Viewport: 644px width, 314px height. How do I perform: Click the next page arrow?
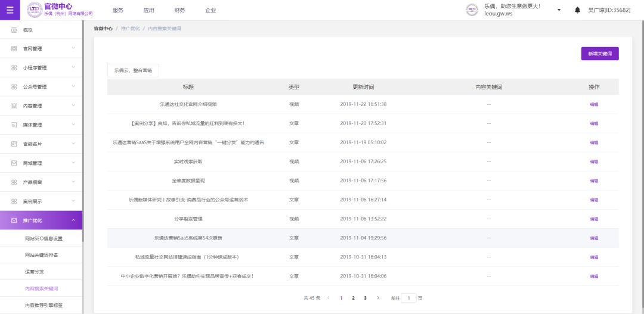[x=378, y=298]
